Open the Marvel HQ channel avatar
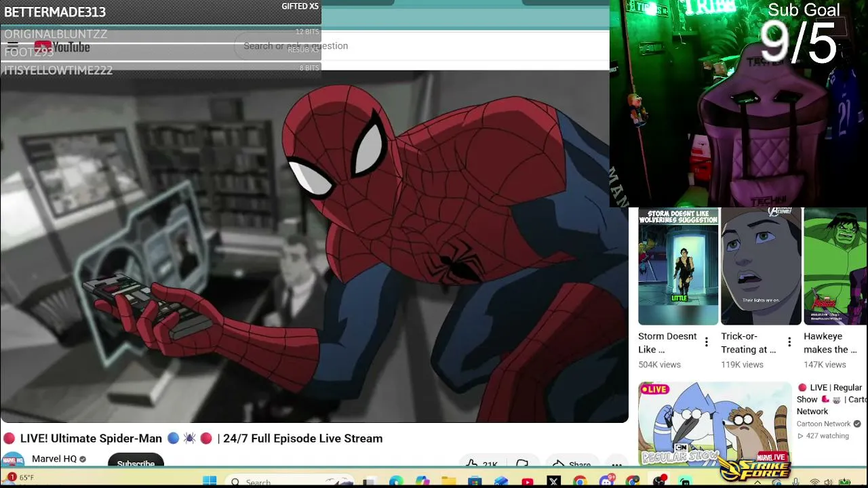 13,460
